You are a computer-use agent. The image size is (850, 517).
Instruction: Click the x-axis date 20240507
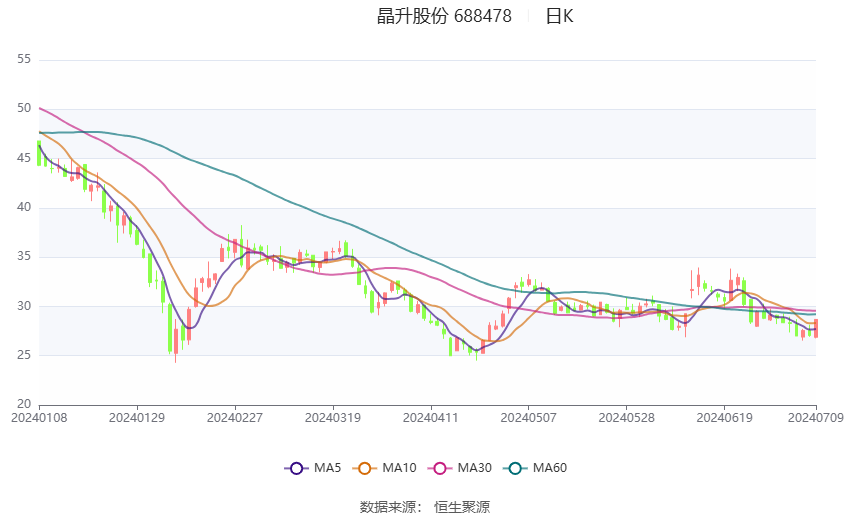529,418
